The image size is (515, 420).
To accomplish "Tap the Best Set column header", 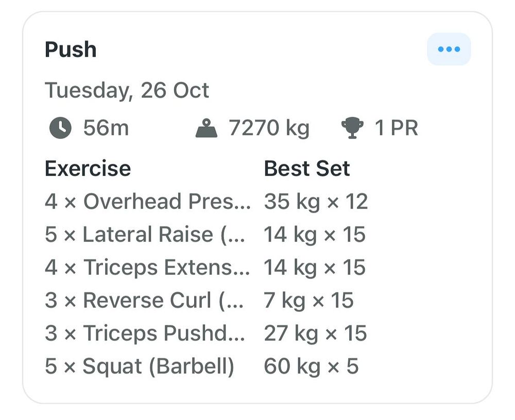I will pyautogui.click(x=307, y=168).
